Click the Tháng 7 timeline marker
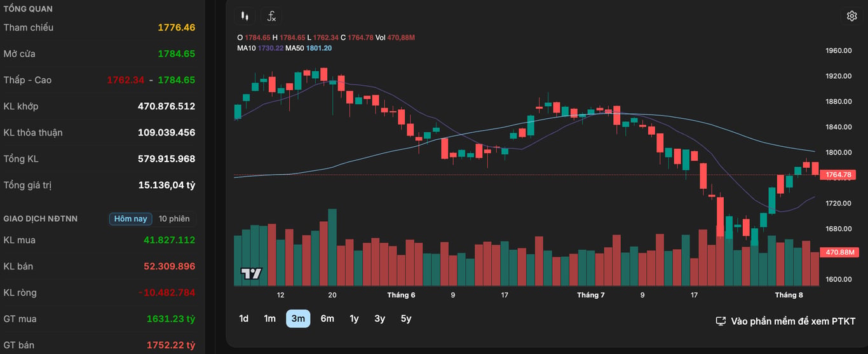 coord(591,295)
